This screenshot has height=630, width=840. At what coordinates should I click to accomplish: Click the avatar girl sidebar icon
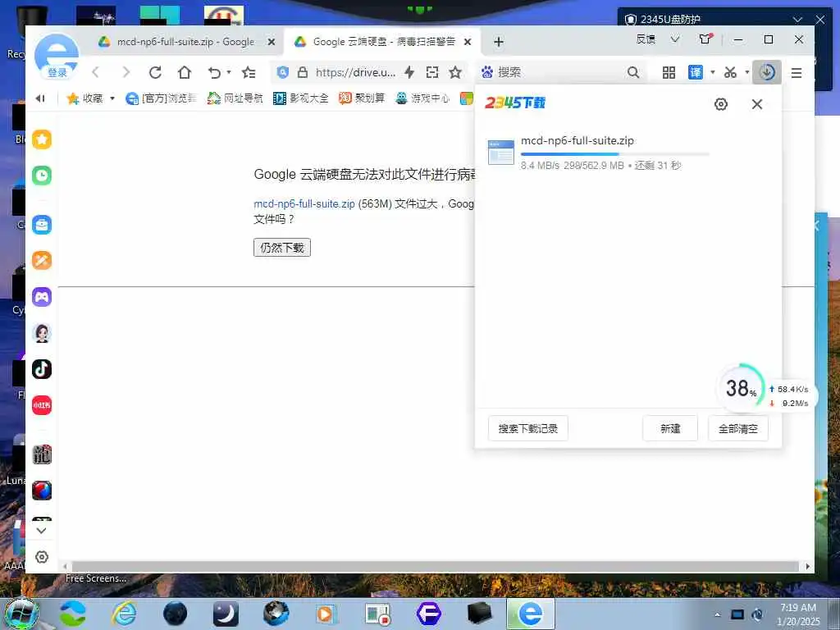pos(42,333)
